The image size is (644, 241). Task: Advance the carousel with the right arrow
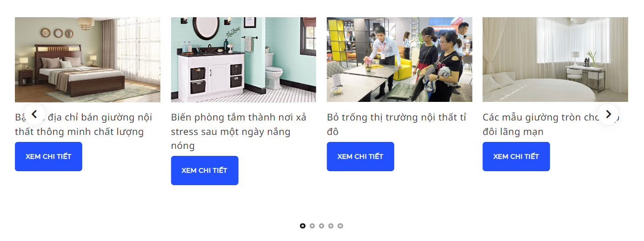point(608,114)
